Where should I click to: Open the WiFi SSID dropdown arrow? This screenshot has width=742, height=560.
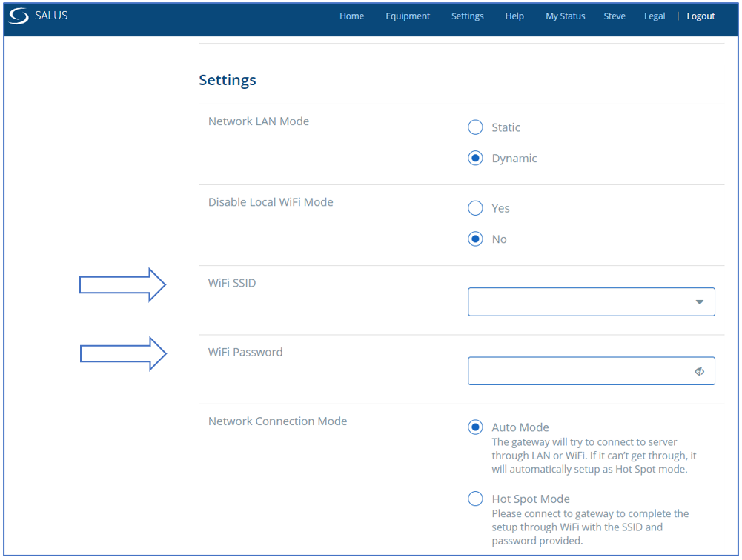[x=700, y=301]
